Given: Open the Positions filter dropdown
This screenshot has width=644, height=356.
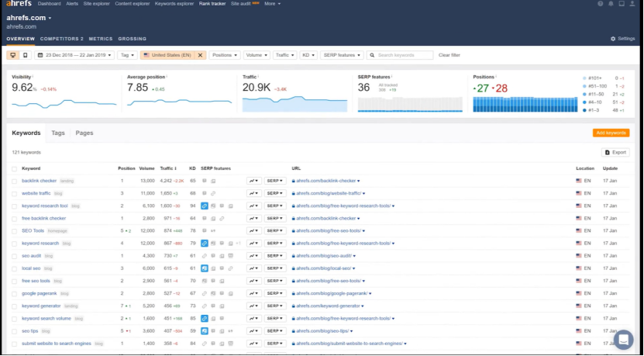Looking at the screenshot, I should click(225, 55).
